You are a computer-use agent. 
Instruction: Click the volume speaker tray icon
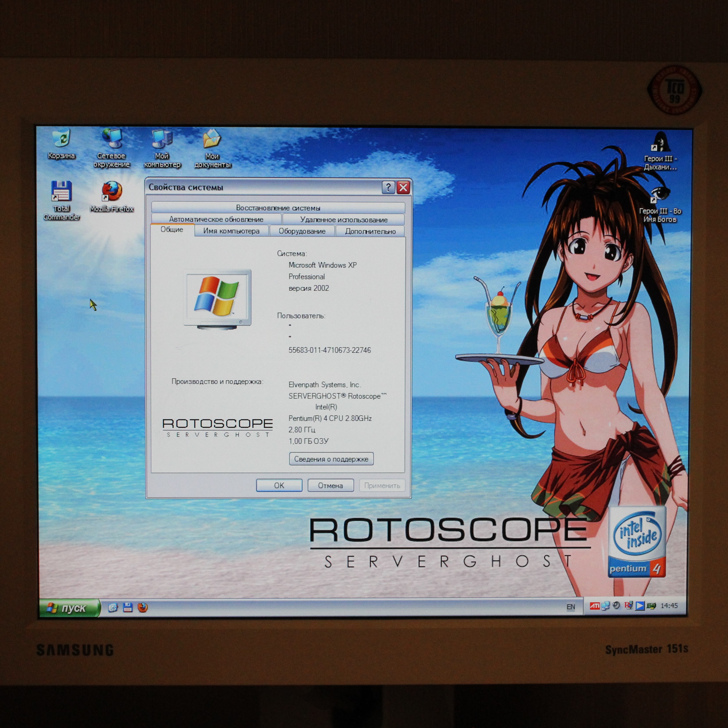(617, 606)
